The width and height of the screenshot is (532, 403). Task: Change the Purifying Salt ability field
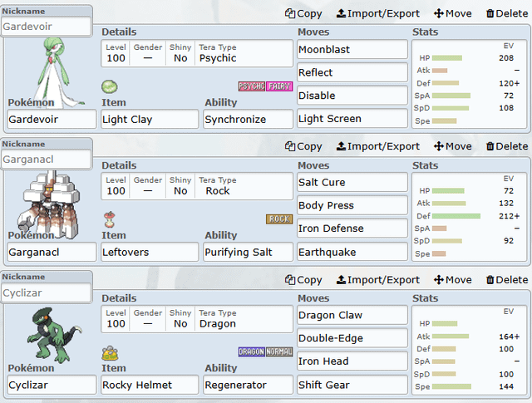pyautogui.click(x=248, y=252)
